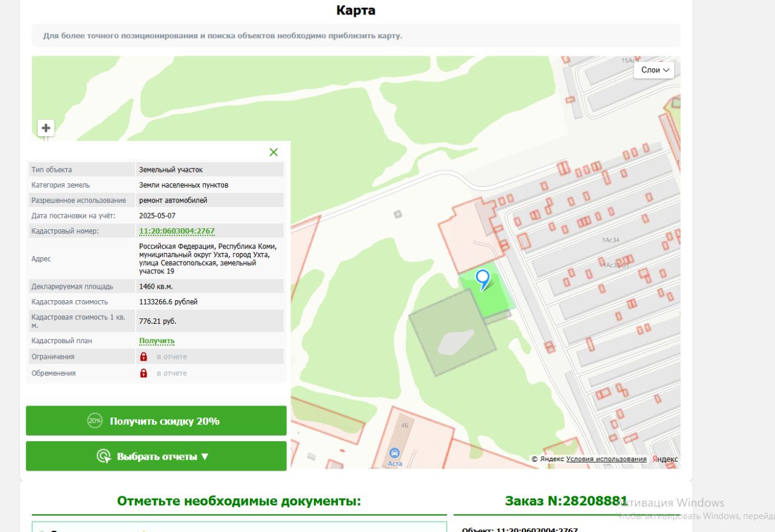
Task: Click в отчете text in Ограничения row
Action: 172,357
